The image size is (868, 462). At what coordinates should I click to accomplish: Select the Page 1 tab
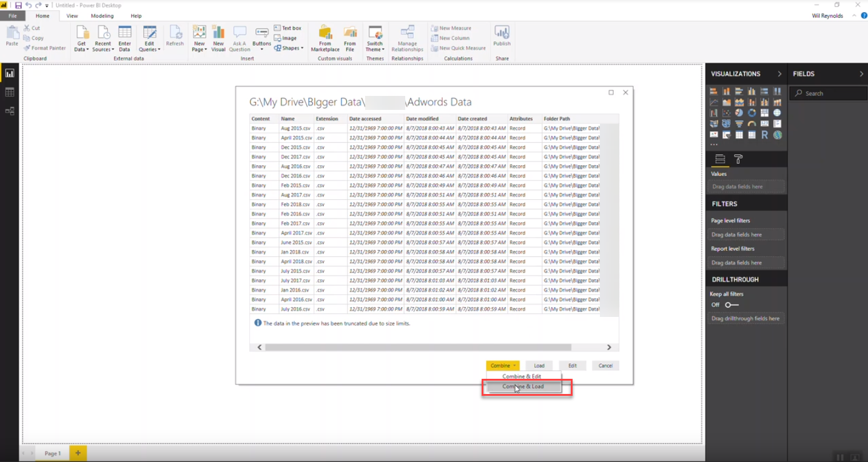tap(52, 454)
